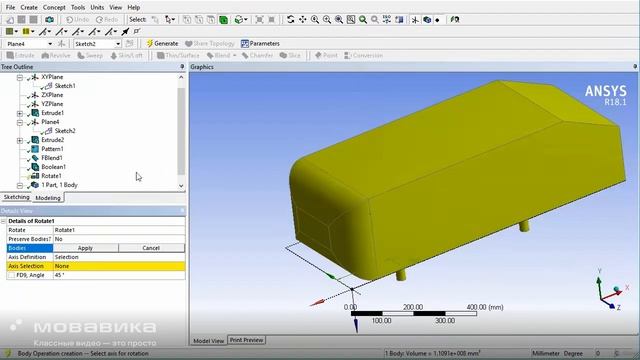Click Cancel for Bodies selection
640x360 pixels.
[x=151, y=248]
